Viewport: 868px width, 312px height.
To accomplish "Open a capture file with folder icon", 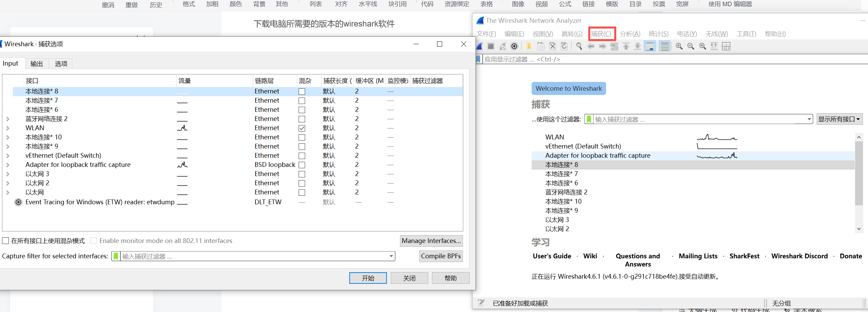I will coord(529,46).
